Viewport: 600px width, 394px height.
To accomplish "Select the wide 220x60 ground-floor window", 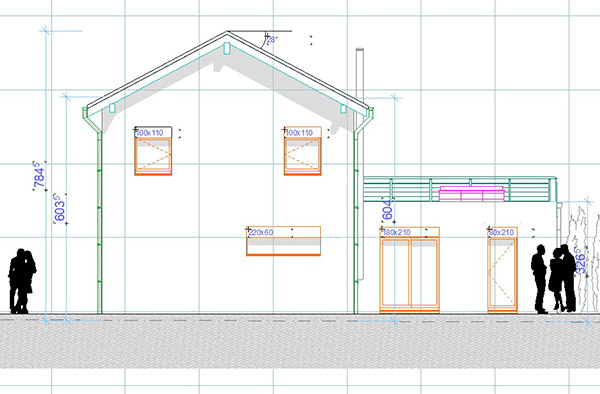I will click(x=284, y=246).
